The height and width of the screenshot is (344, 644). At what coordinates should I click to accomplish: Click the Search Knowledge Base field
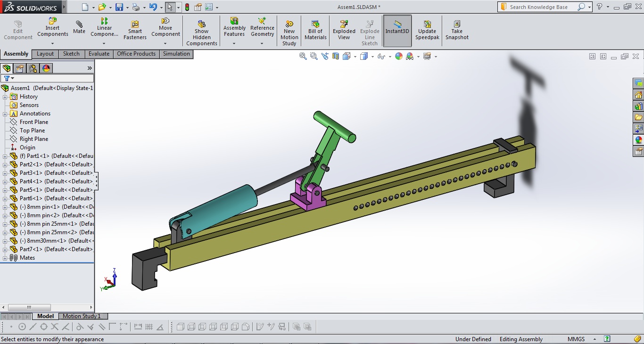[x=538, y=7]
